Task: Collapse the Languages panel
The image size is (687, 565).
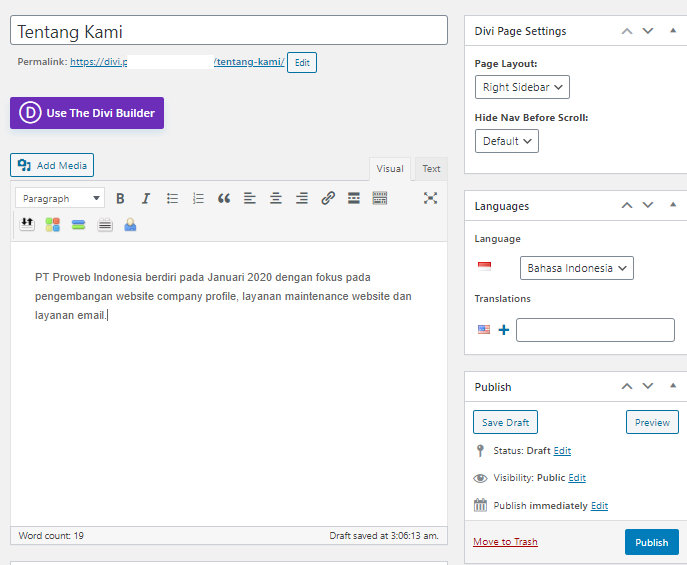Action: pyautogui.click(x=673, y=205)
